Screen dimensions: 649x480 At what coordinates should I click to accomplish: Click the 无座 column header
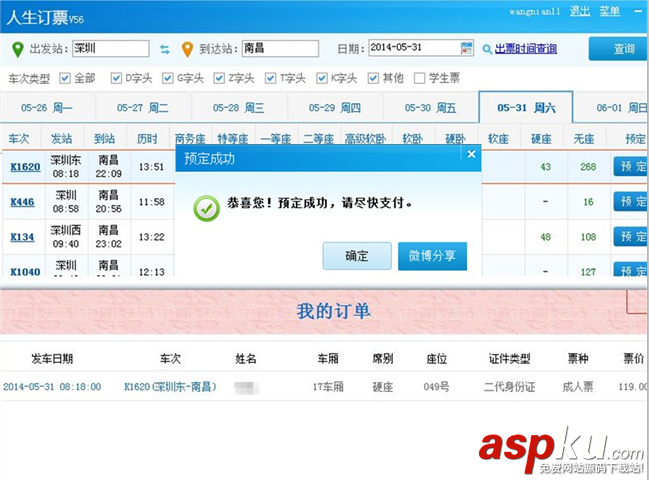pyautogui.click(x=584, y=138)
